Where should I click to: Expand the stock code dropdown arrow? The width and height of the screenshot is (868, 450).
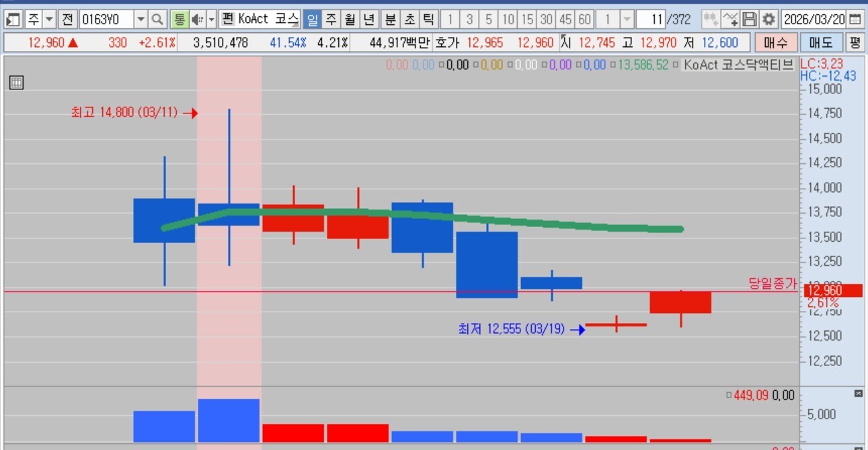pos(141,19)
